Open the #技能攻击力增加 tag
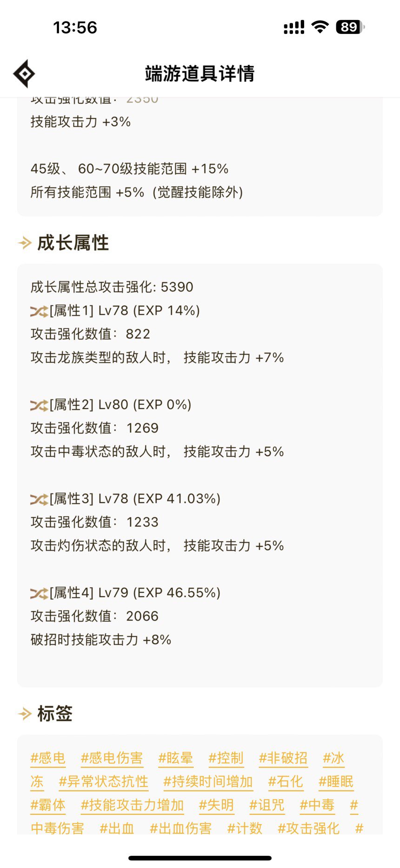400x868 pixels. (x=132, y=805)
